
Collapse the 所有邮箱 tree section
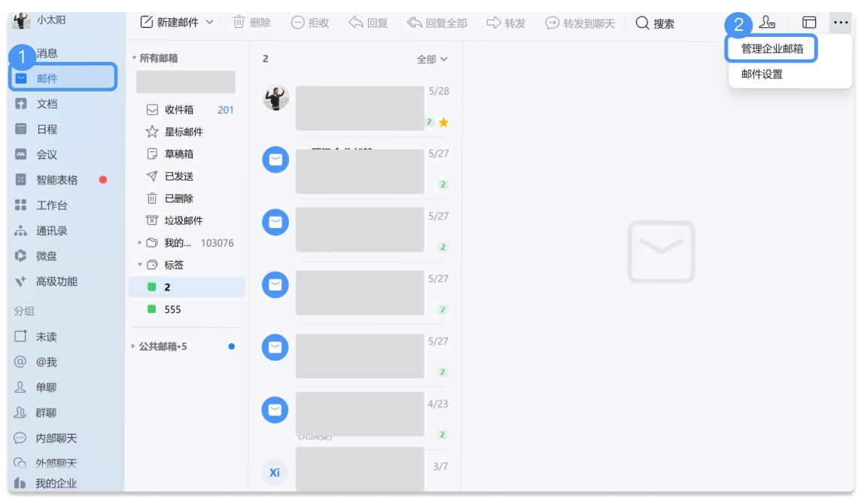[x=134, y=58]
